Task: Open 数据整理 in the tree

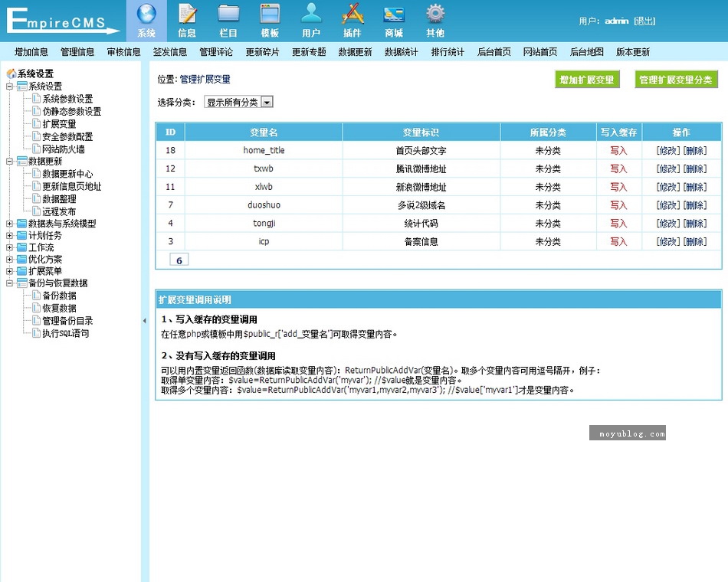Action: tap(60, 198)
